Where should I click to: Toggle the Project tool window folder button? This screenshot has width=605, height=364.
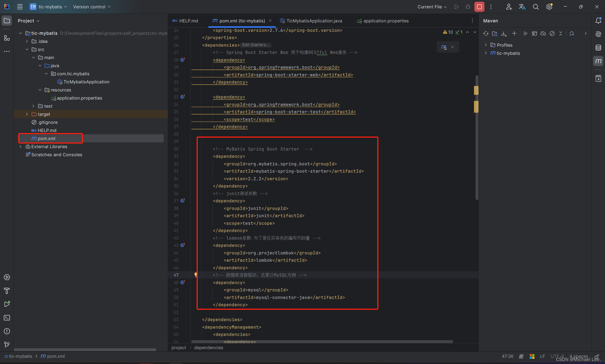click(x=7, y=21)
